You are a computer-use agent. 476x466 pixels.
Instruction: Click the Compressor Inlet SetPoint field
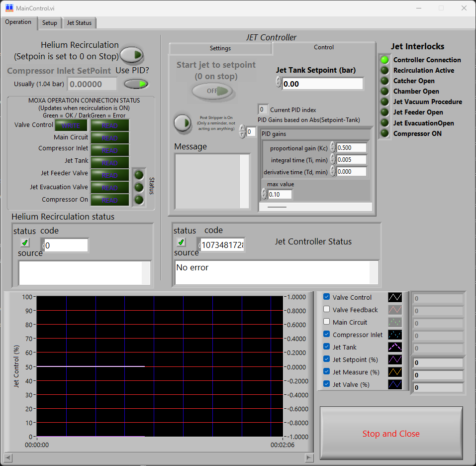point(93,84)
